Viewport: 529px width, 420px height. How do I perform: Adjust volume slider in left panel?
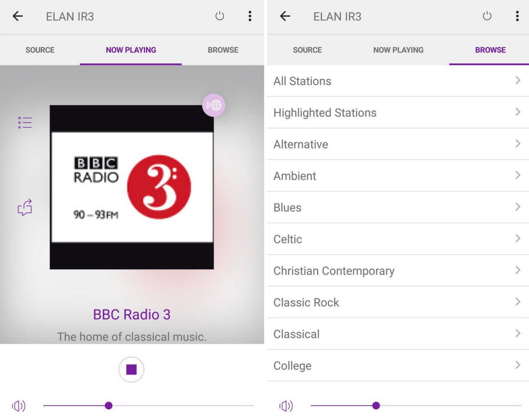click(148, 406)
